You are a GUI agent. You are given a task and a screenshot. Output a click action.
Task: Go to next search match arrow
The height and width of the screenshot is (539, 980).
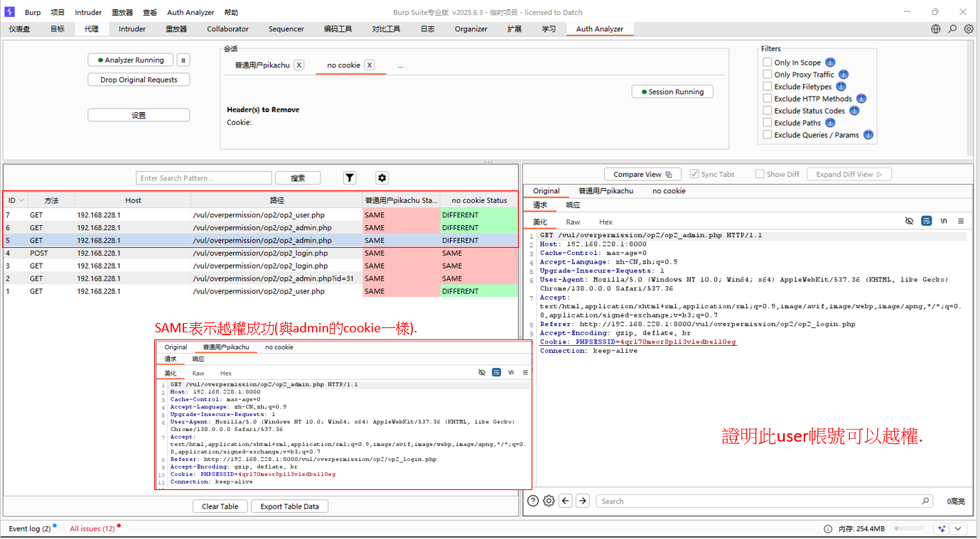583,501
